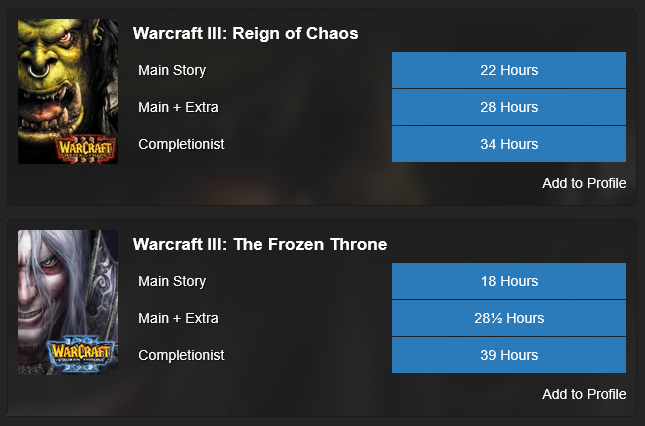The image size is (645, 426).
Task: Select the 34 Hours completionist cell
Action: pyautogui.click(x=509, y=144)
